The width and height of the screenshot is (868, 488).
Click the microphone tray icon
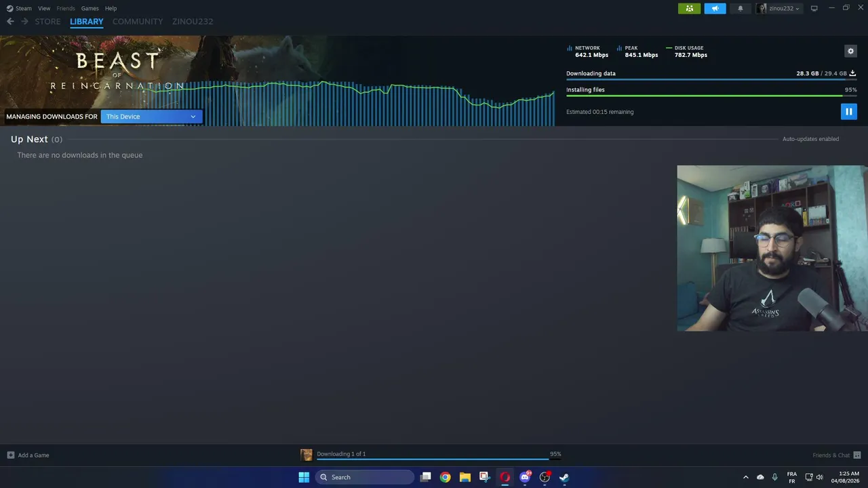pos(774,477)
